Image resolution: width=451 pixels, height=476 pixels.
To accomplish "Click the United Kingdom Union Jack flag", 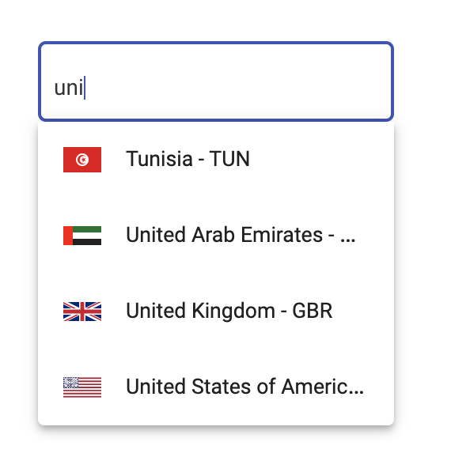I will click(82, 312).
